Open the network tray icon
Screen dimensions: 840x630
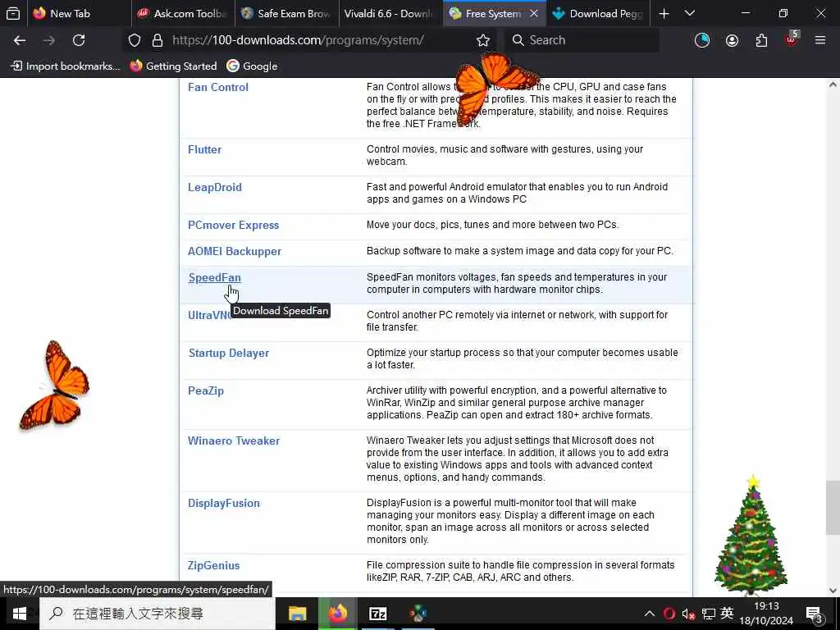coord(708,614)
